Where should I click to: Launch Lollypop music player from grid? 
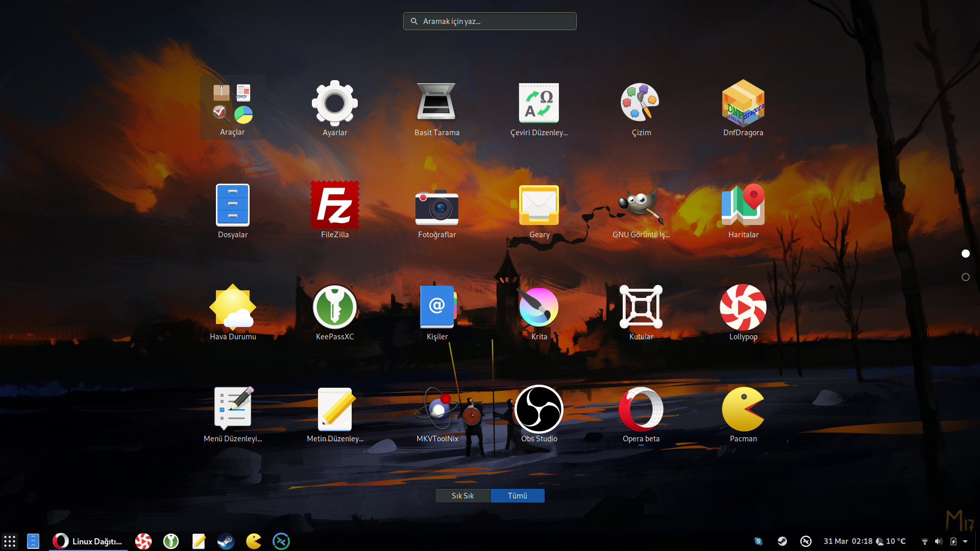(x=743, y=312)
